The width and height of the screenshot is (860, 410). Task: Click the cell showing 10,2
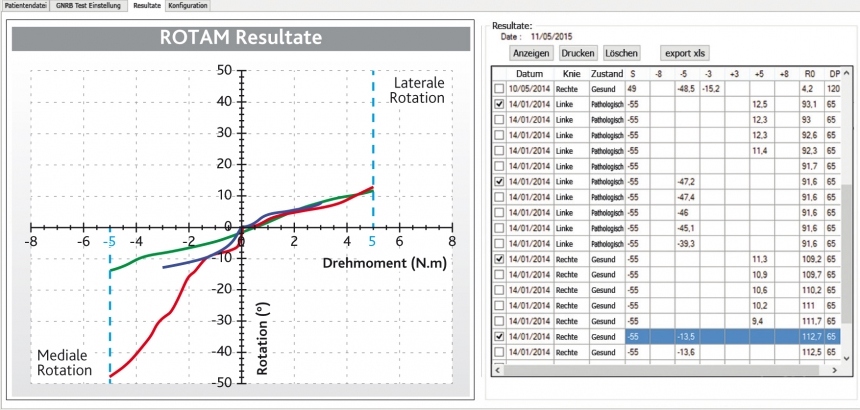coord(762,305)
